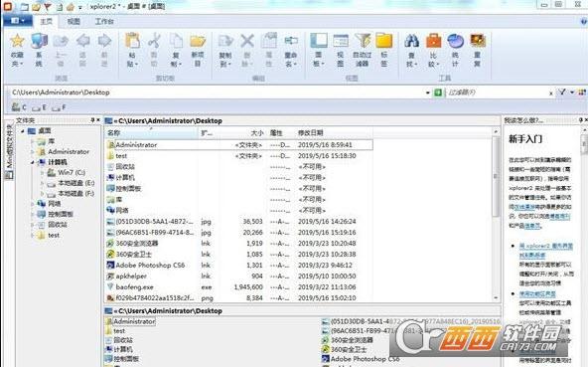588x367 pixels.
Task: Click the Duplicates icon in ribbon
Action: coord(478,41)
